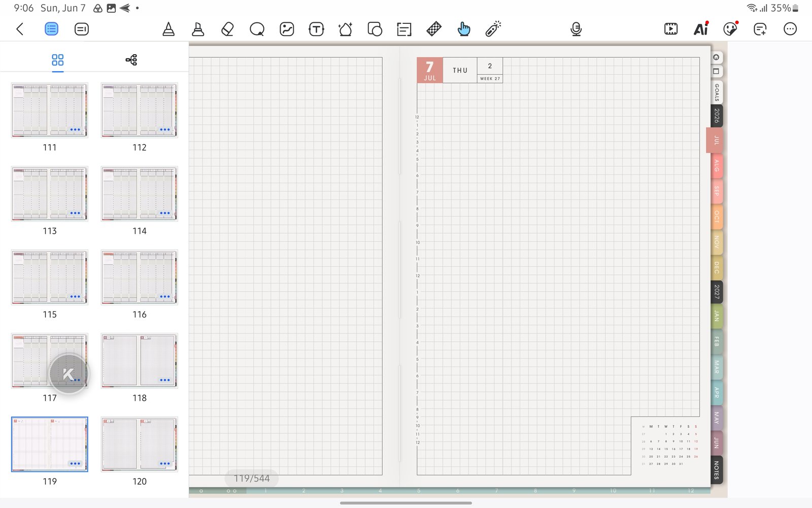Open the shape recognition tool
Image resolution: width=812 pixels, height=508 pixels.
[x=346, y=29]
